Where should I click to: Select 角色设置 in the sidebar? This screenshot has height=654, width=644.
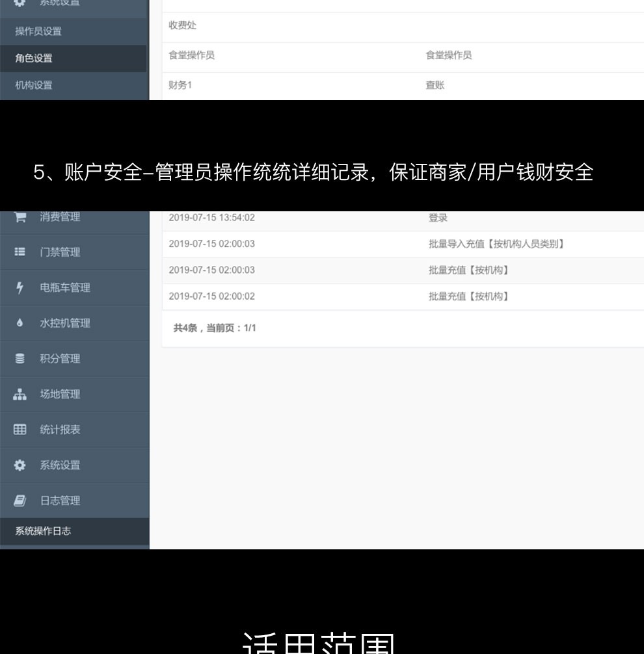34,59
